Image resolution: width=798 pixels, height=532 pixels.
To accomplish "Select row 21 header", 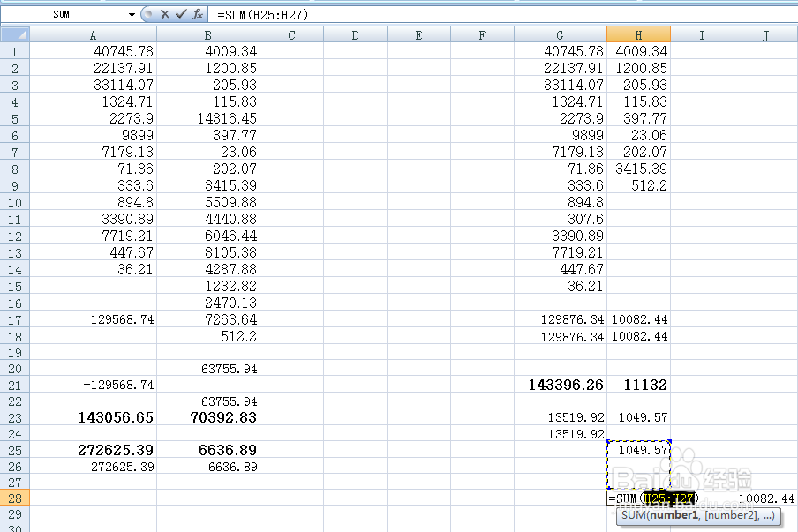I will 15,385.
